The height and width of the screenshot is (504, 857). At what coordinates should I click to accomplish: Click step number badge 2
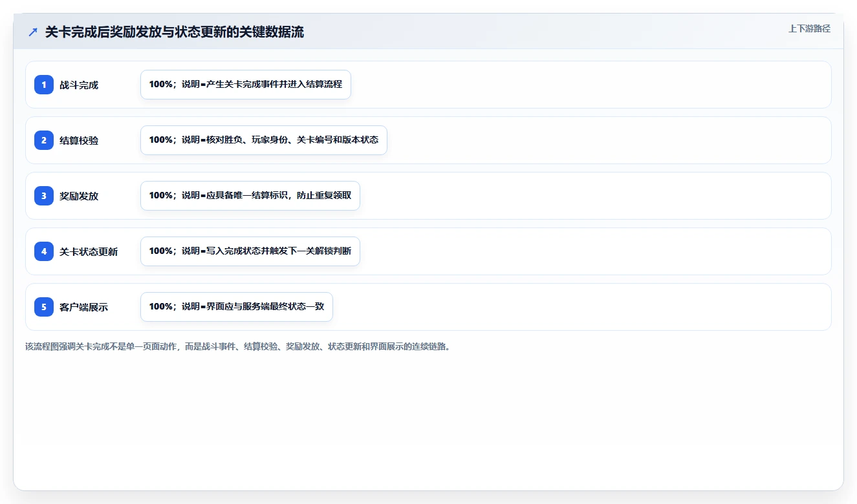pyautogui.click(x=44, y=140)
